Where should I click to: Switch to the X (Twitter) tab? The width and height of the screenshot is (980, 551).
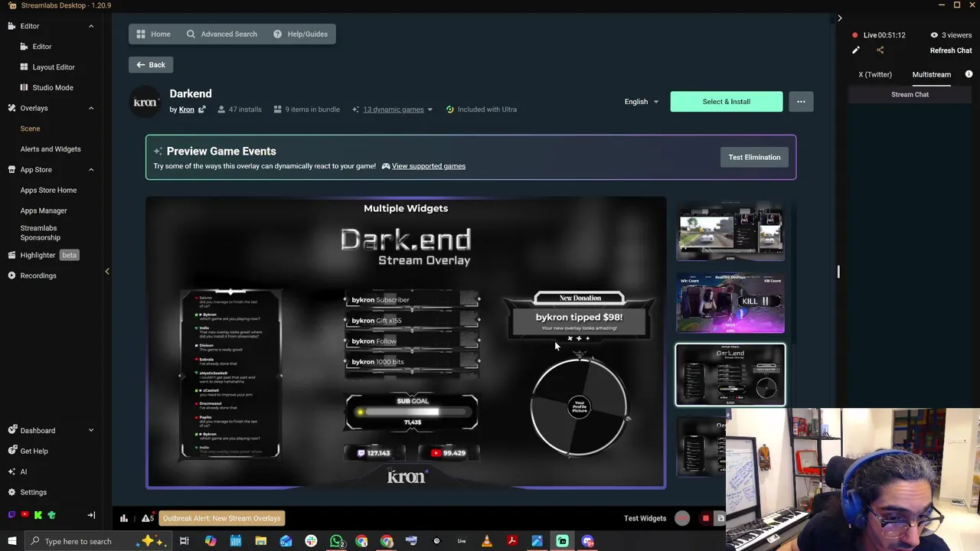click(x=875, y=74)
